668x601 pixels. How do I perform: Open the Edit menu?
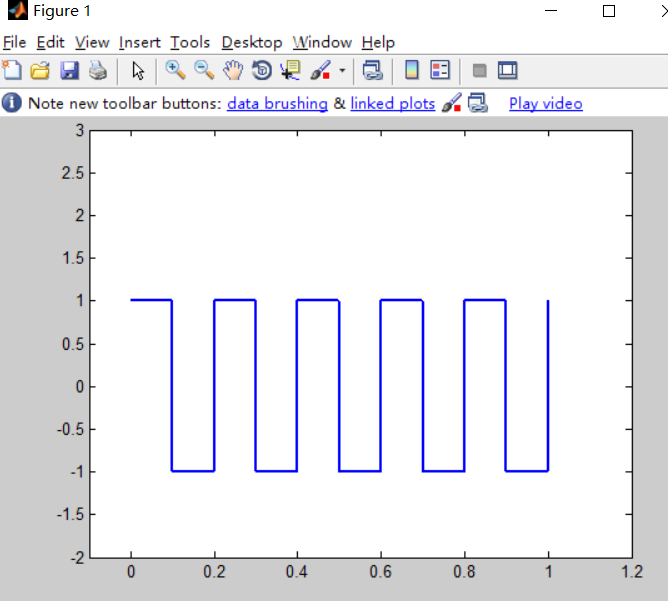point(50,43)
